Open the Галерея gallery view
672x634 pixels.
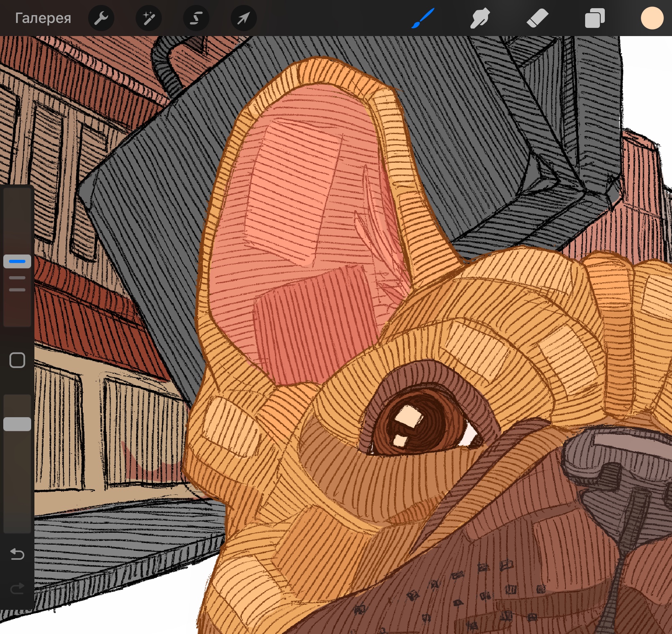click(43, 18)
